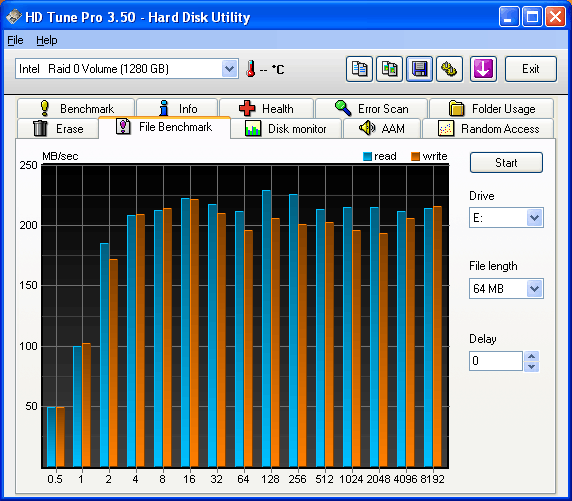Click the copy text to clipboard icon
This screenshot has width=572, height=501.
[359, 69]
